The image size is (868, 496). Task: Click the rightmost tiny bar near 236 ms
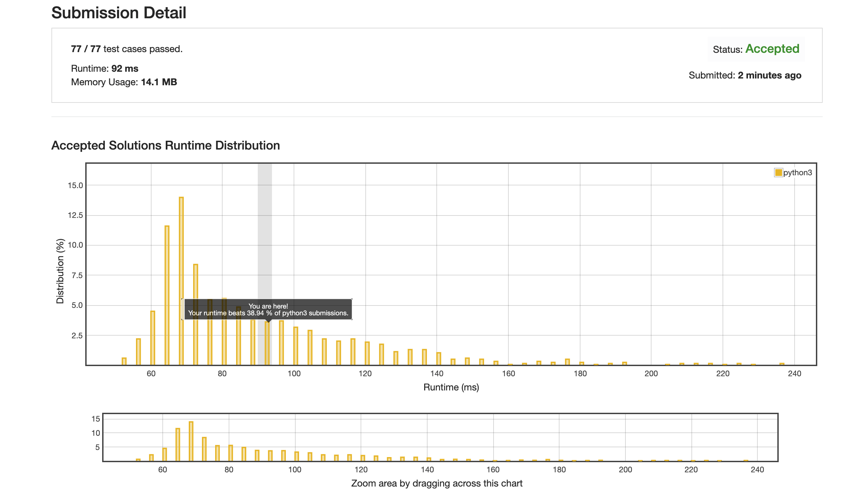782,364
